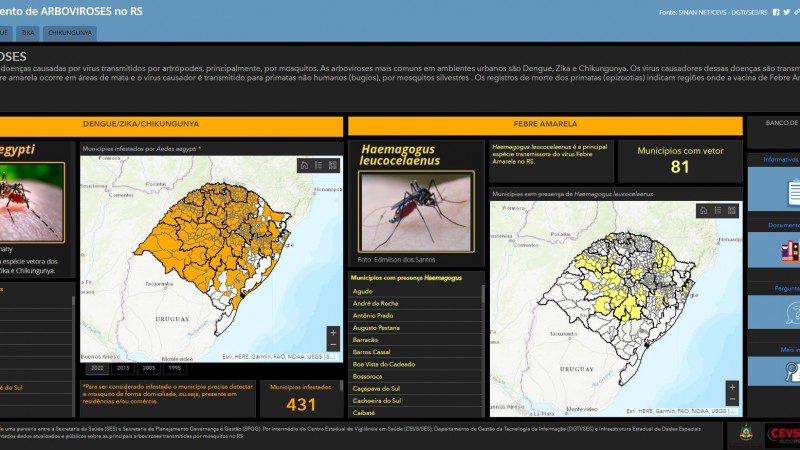800x450 pixels.
Task: Select the 1995 year map tab
Action: click(x=175, y=368)
